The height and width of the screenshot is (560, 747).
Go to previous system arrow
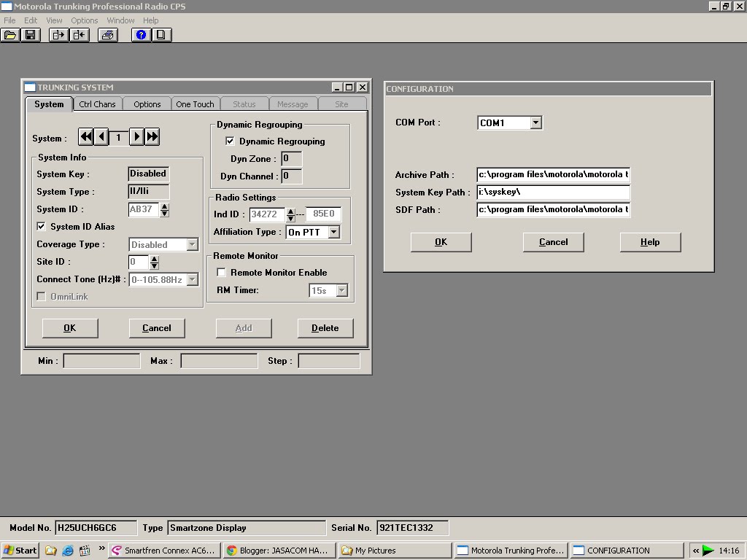(x=101, y=137)
